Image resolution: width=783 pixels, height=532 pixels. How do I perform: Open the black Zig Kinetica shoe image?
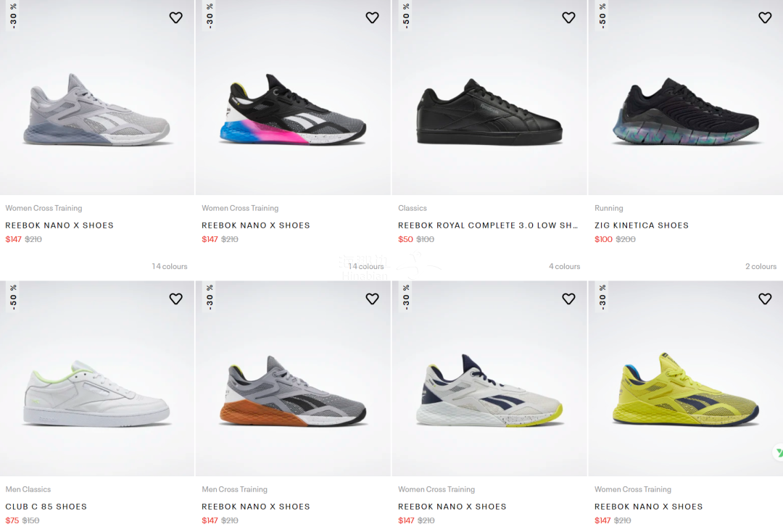pyautogui.click(x=685, y=112)
